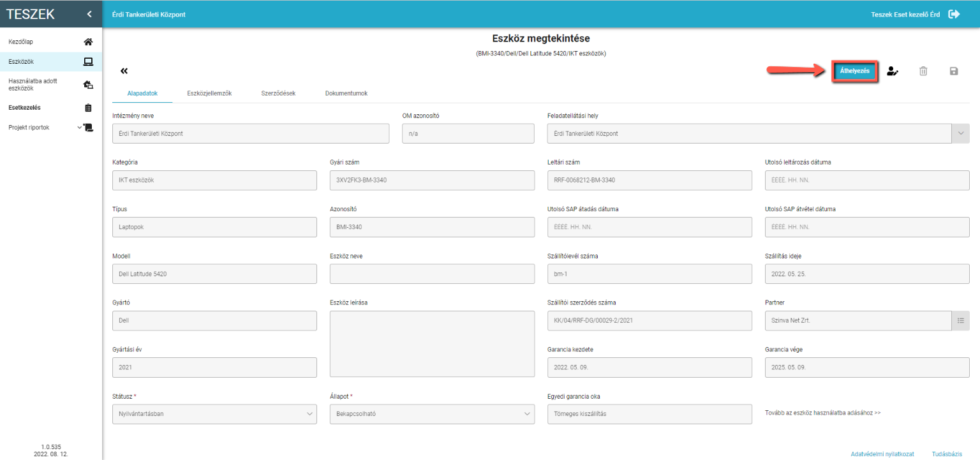Click the Gyári szám field
Viewport: 980px width, 460px height.
click(432, 180)
